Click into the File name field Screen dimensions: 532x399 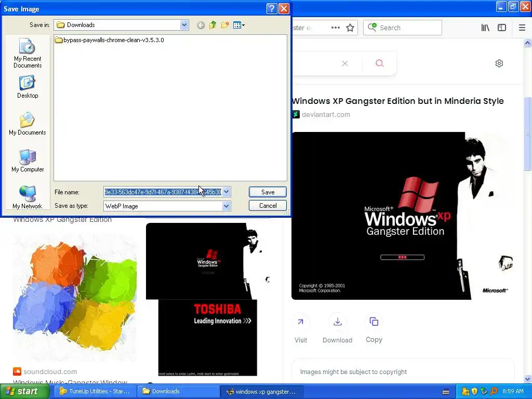coord(163,192)
